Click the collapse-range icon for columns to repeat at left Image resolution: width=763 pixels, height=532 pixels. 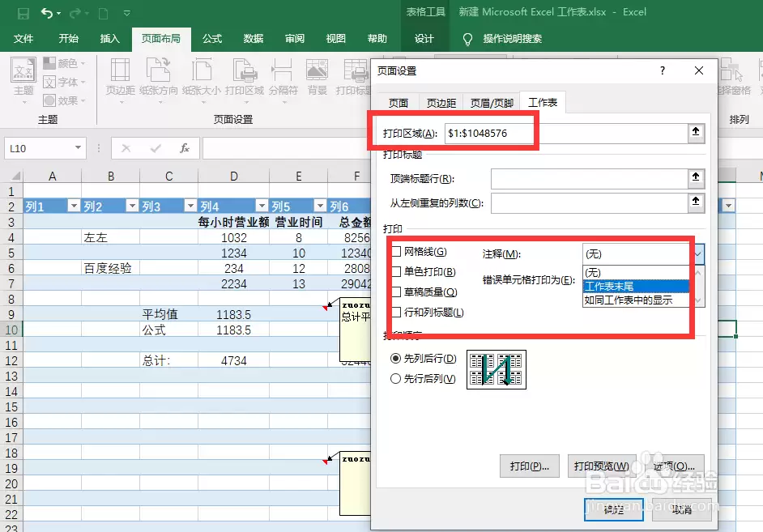click(696, 202)
